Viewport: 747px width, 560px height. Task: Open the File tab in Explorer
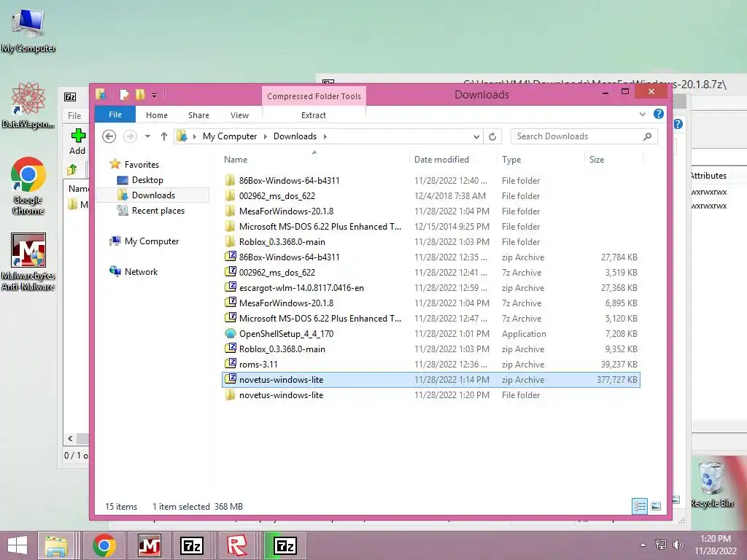[115, 114]
